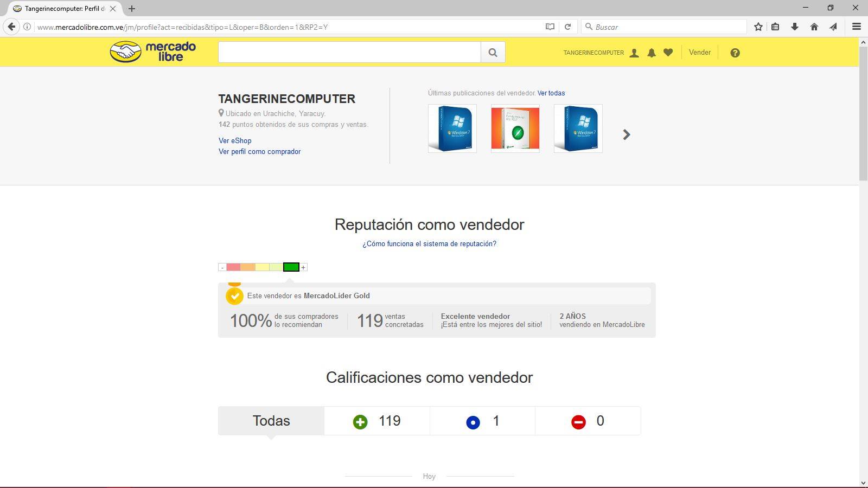Open Ver perfil como comprador link
The width and height of the screenshot is (868, 488).
click(259, 152)
